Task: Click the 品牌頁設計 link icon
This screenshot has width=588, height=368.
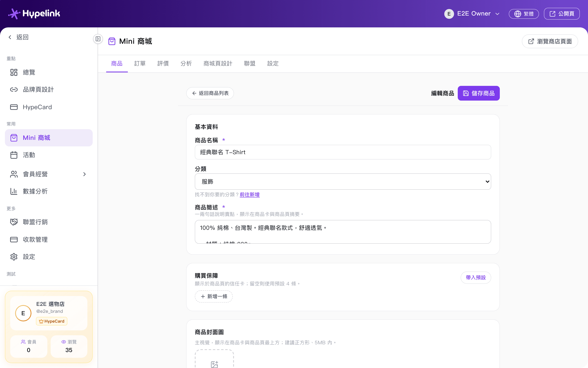Action: [14, 90]
